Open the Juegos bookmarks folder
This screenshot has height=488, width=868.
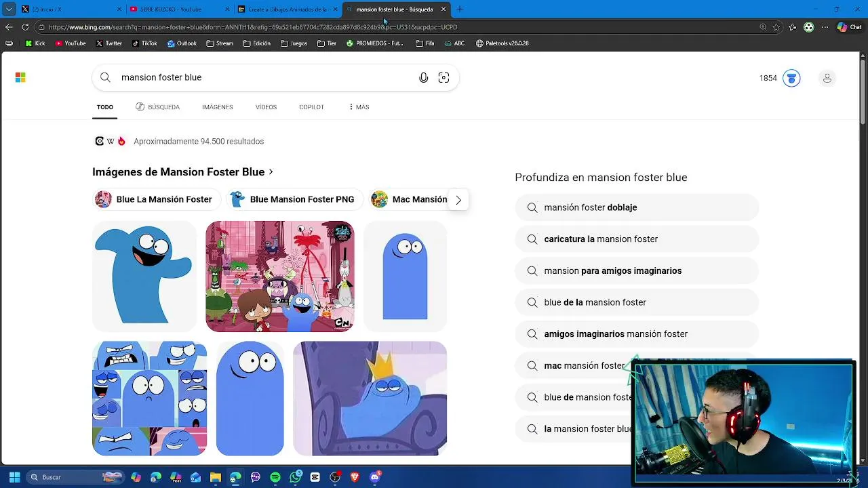(294, 43)
